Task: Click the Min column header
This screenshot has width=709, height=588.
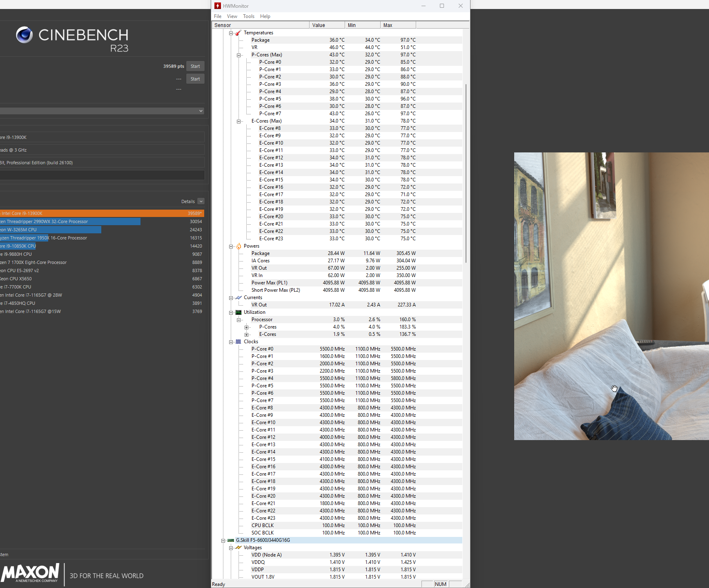Action: point(363,25)
